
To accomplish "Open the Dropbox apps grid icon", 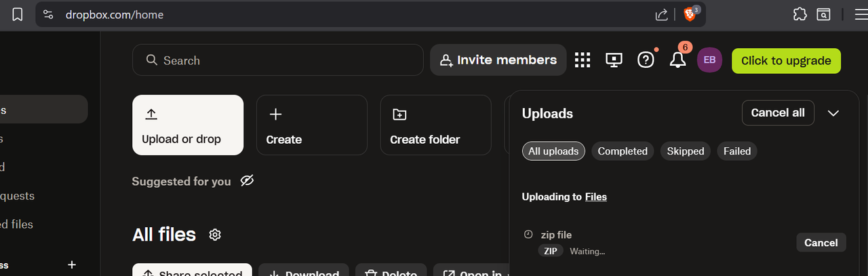I will (583, 60).
